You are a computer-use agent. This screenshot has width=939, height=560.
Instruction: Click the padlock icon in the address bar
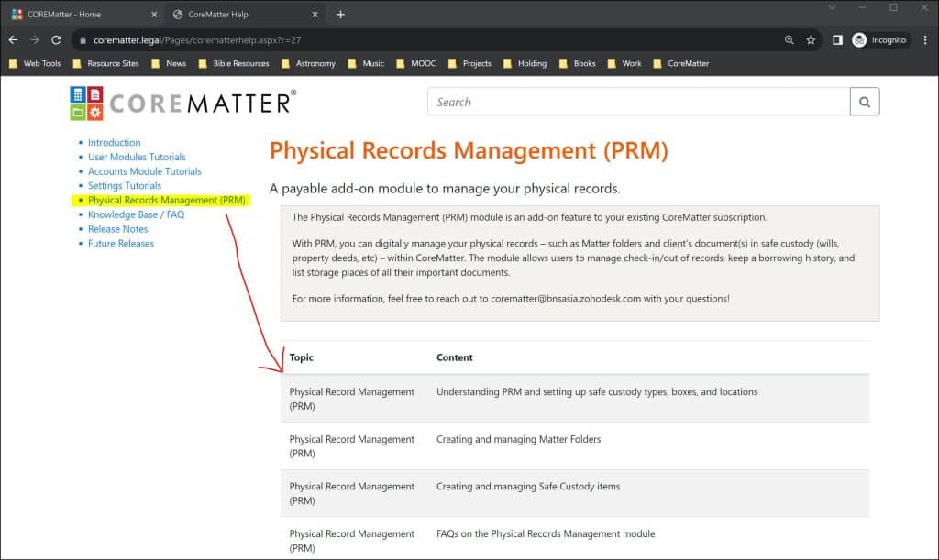click(83, 39)
